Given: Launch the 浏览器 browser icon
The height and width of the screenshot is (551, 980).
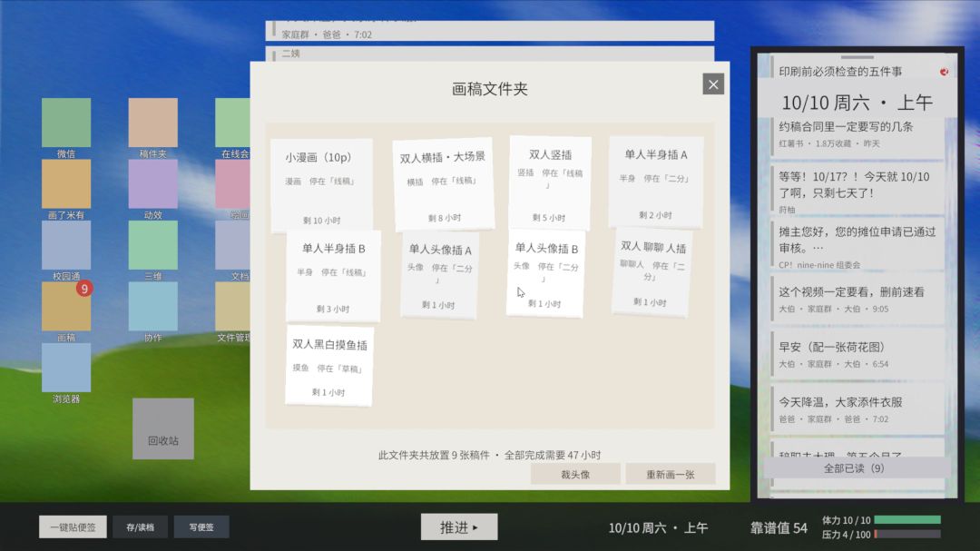Looking at the screenshot, I should pyautogui.click(x=66, y=368).
